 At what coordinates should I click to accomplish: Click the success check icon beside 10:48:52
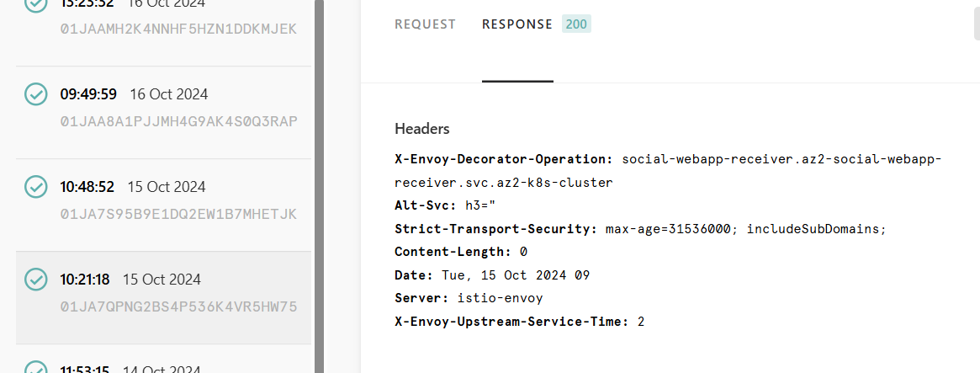point(35,187)
